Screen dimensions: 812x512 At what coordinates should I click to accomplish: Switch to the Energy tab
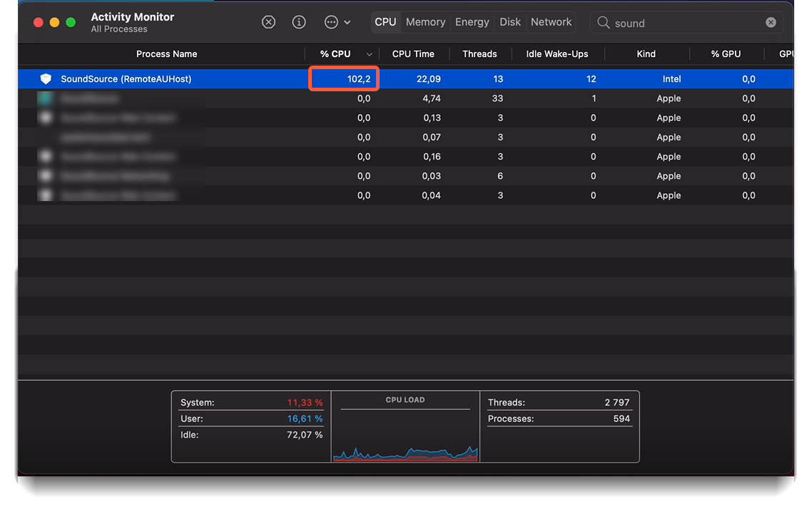472,22
